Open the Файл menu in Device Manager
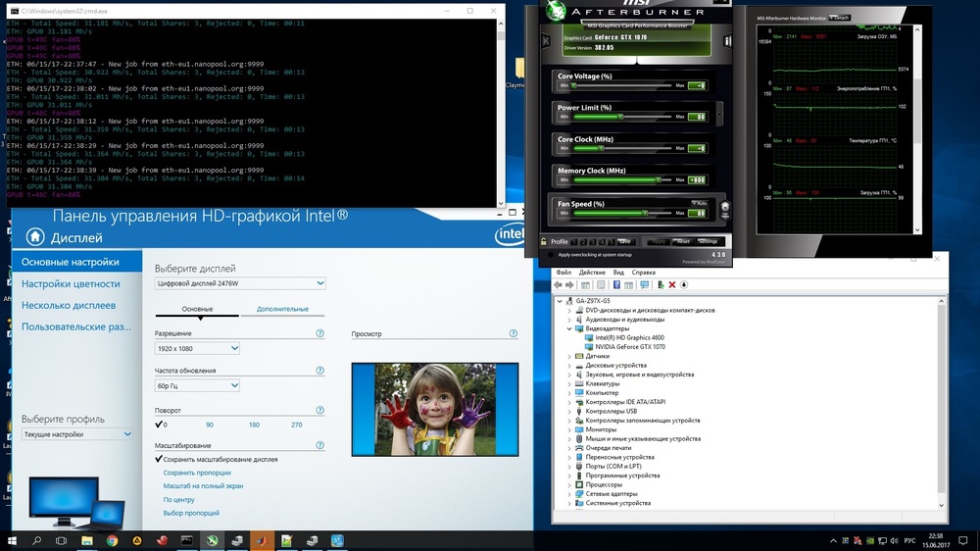The image size is (980, 551). pyautogui.click(x=563, y=272)
